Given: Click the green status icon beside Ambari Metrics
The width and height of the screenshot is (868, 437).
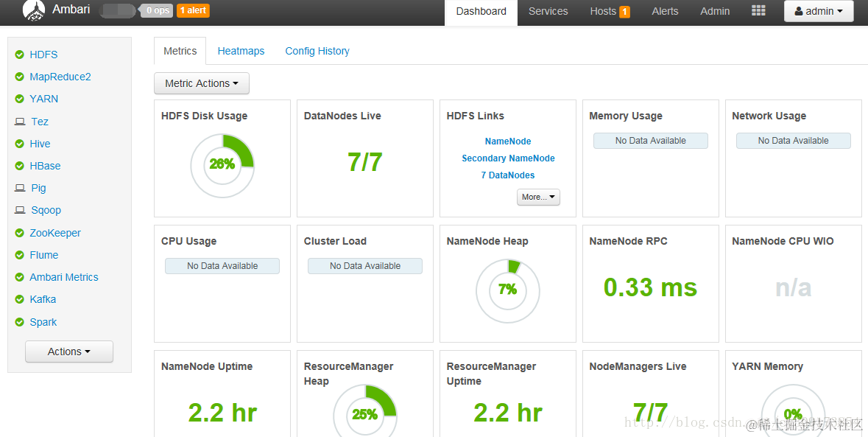Looking at the screenshot, I should pos(19,277).
